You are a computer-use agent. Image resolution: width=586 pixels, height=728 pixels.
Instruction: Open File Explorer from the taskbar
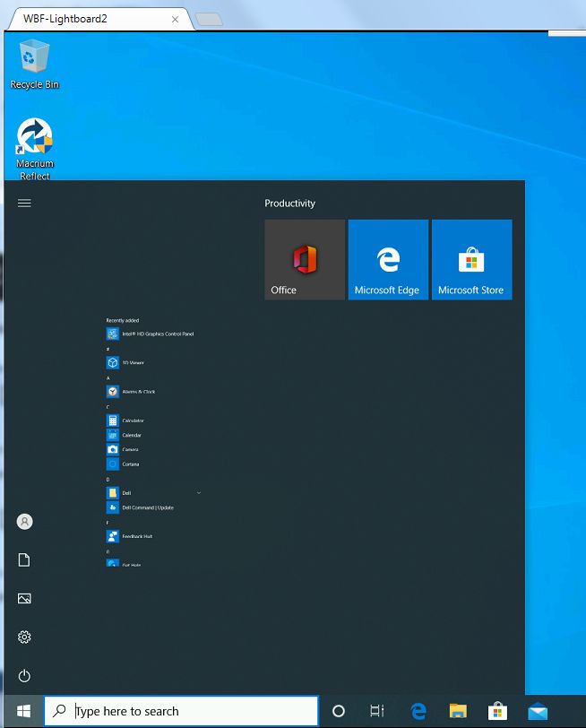[458, 711]
